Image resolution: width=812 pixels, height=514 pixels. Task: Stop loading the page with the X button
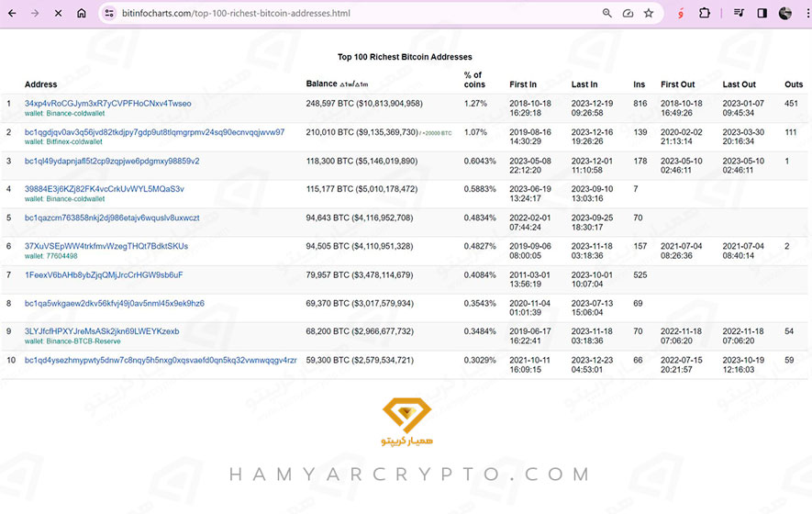tap(58, 14)
